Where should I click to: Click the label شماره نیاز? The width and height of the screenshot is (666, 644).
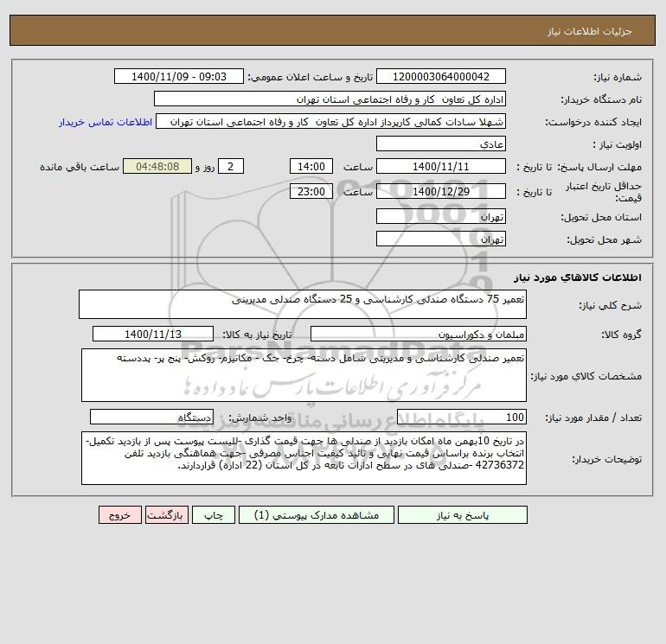(x=618, y=77)
